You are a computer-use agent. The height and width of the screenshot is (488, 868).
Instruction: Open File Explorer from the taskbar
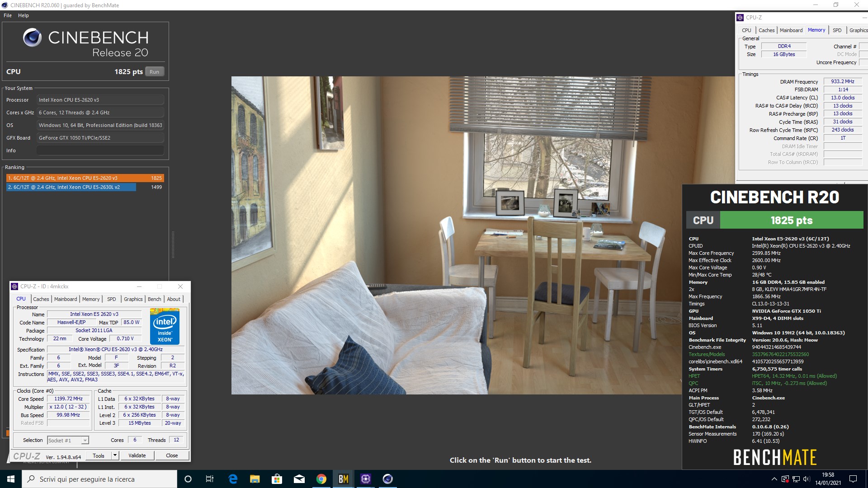pos(255,479)
